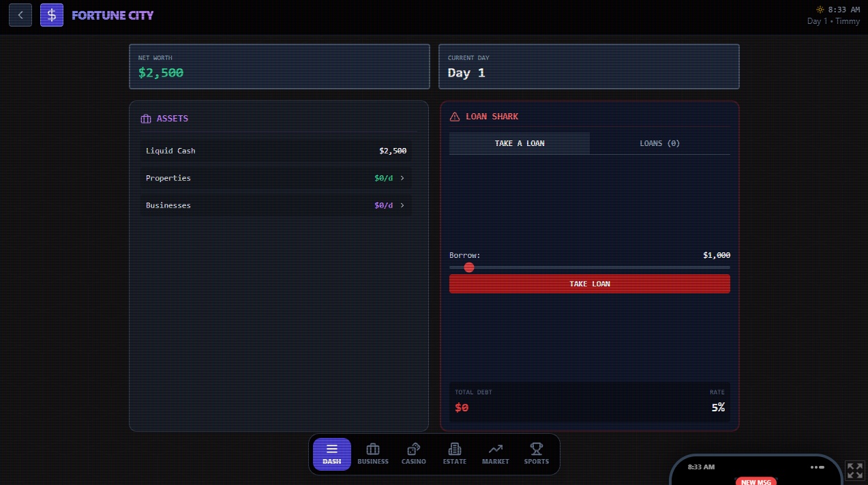Go back using the arrow button
The image size is (868, 485).
(x=20, y=15)
